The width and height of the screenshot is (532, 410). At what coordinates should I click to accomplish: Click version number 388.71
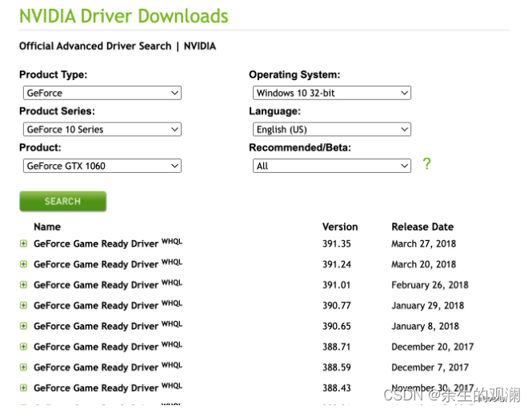[336, 347]
